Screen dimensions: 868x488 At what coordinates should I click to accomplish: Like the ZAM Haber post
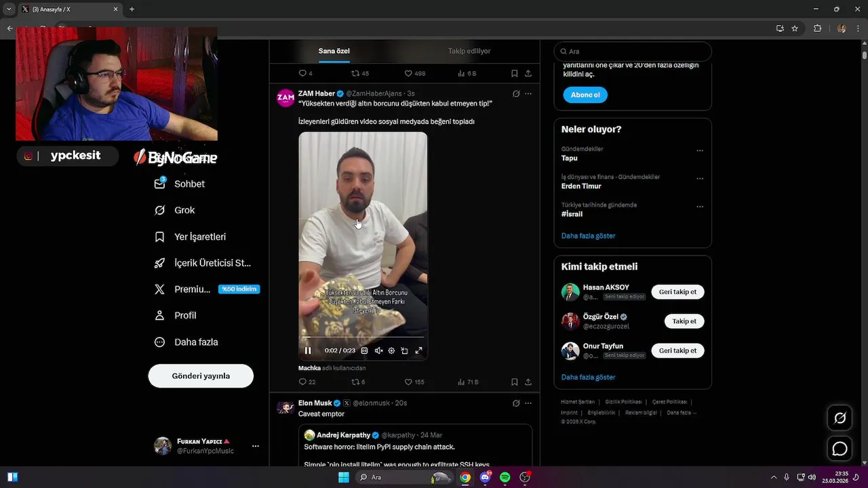click(x=414, y=382)
